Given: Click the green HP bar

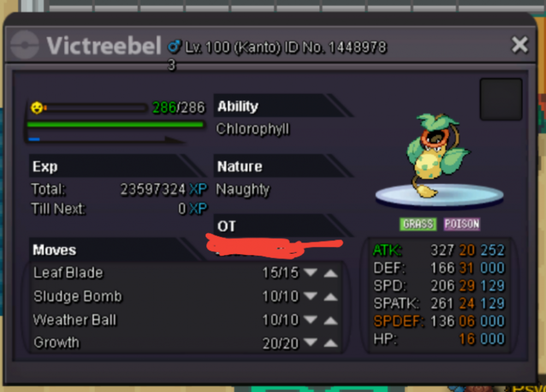Looking at the screenshot, I should (x=115, y=124).
